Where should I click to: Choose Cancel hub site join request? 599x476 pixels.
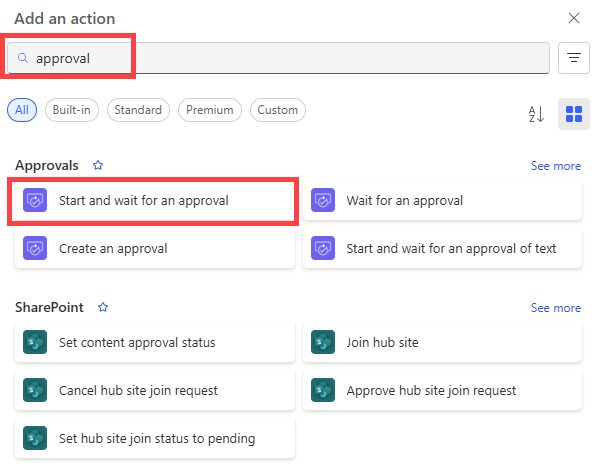[155, 390]
